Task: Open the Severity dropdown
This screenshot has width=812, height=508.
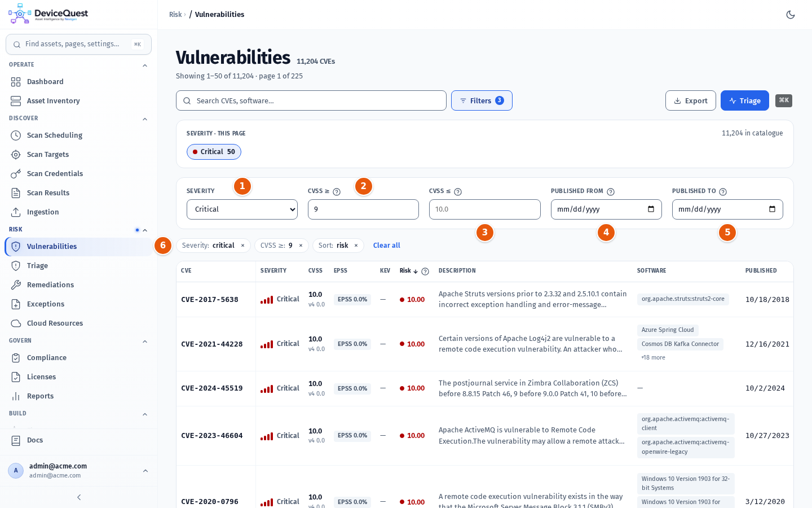Action: click(x=242, y=209)
